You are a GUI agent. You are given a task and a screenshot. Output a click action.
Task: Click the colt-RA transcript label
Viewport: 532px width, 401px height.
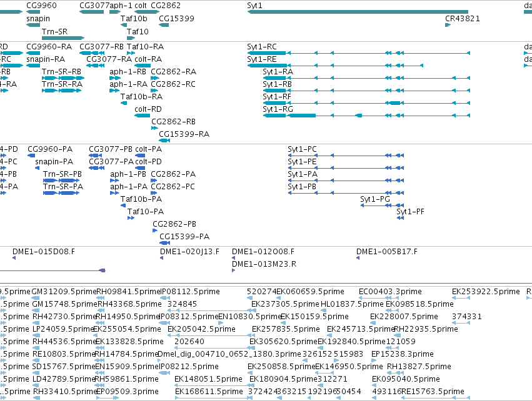(x=148, y=59)
